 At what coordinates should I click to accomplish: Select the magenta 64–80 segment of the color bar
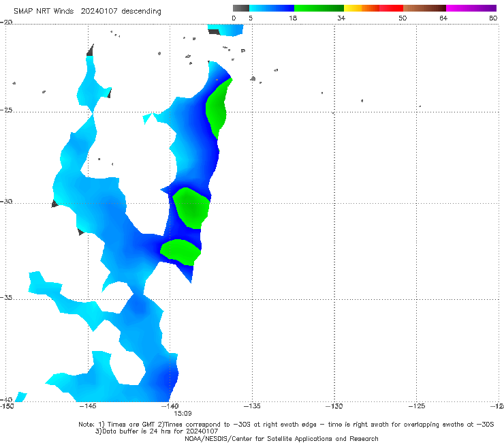pyautogui.click(x=471, y=8)
